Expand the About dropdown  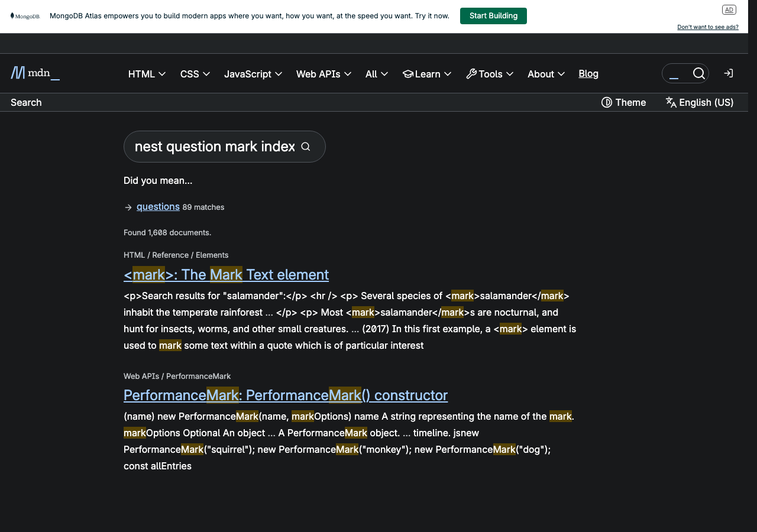click(x=546, y=74)
